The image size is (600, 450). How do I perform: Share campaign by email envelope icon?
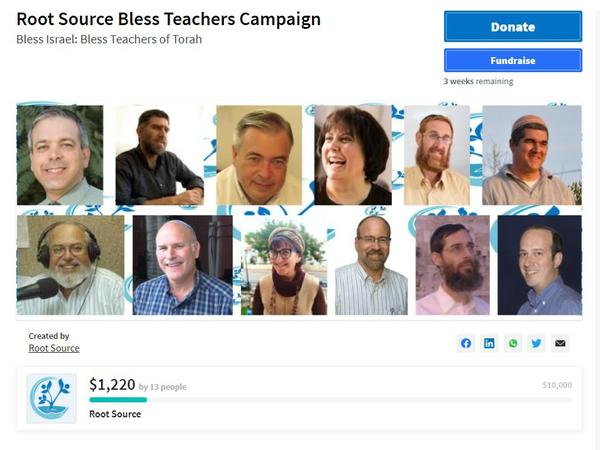tap(560, 343)
